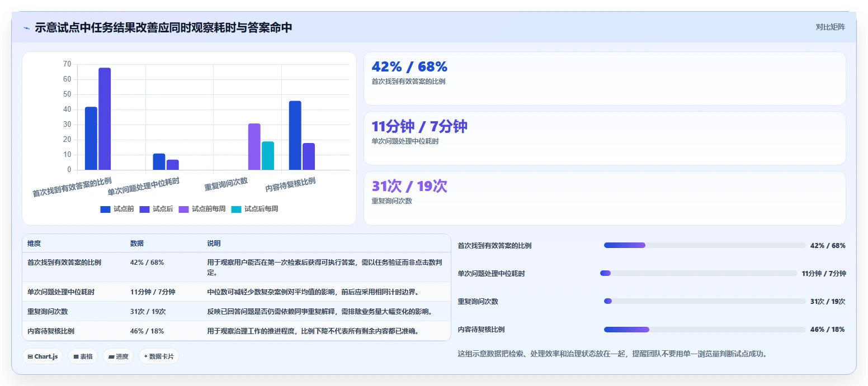868x386 pixels.
Task: Toggle the 试点后 legend dataset
Action: 156,209
